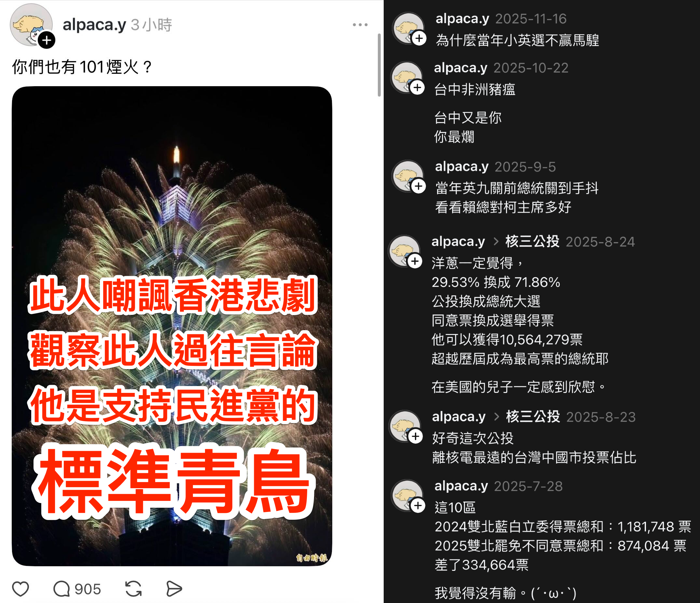The image size is (700, 603).
Task: Like the 101煙火 post with heart icon
Action: tap(21, 589)
